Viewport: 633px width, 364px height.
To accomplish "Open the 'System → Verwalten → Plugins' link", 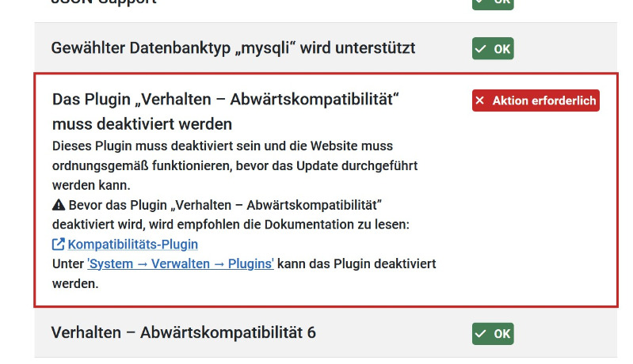I will coord(181,264).
